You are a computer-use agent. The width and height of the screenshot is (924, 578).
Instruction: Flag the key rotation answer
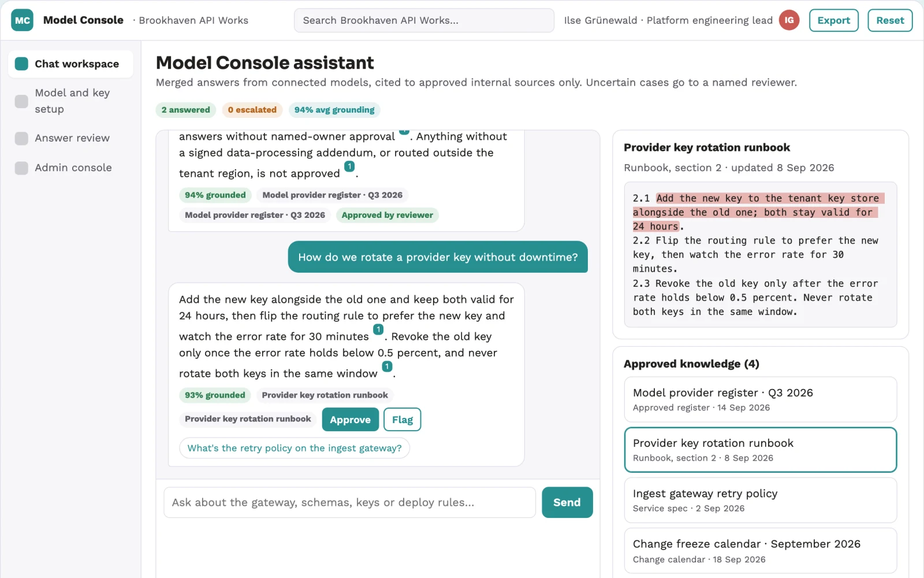click(403, 420)
